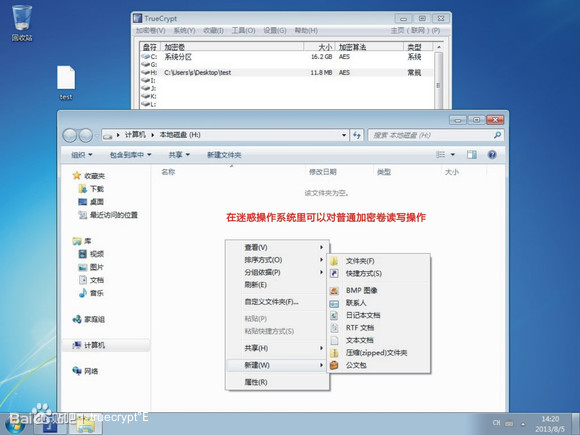Open change view options dropdown arrow
The image size is (580, 435).
pos(453,155)
